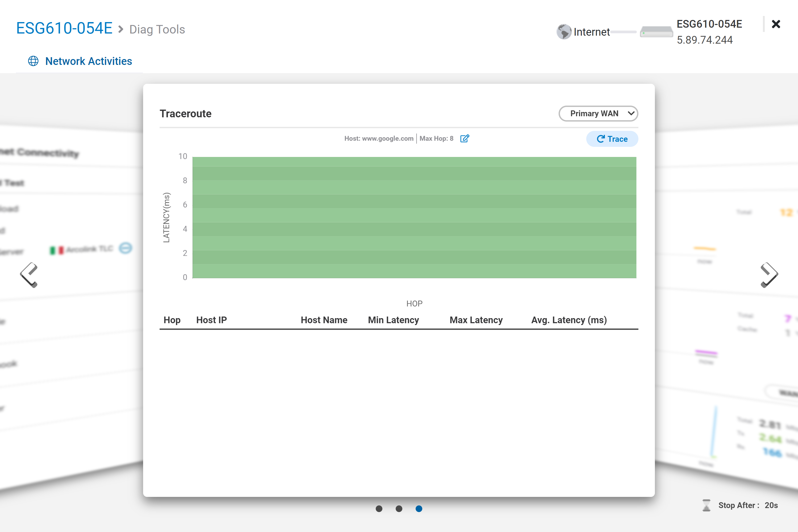Screen dimensions: 798x532
Task: Select the third carousel dot
Action: click(x=419, y=509)
